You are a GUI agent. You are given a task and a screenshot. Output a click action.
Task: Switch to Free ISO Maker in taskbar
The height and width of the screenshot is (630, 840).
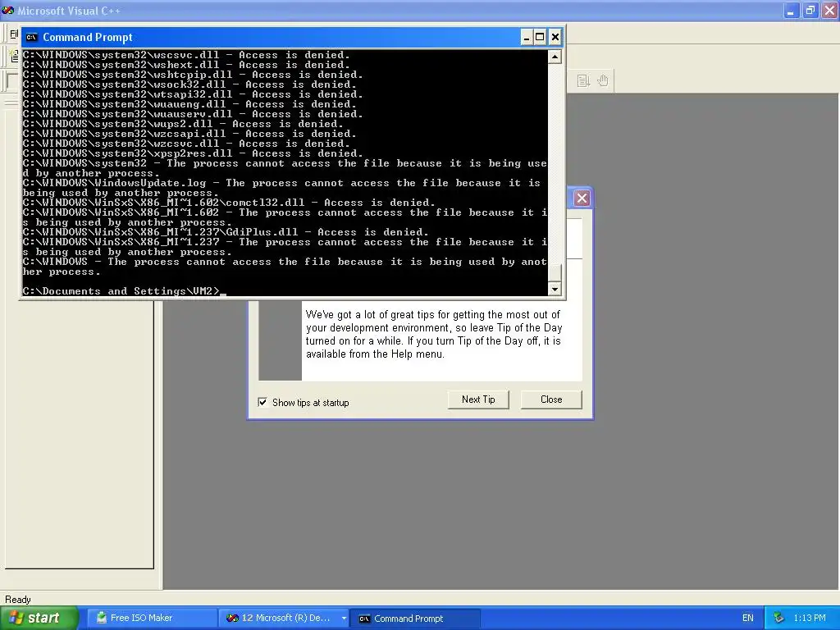[152, 618]
